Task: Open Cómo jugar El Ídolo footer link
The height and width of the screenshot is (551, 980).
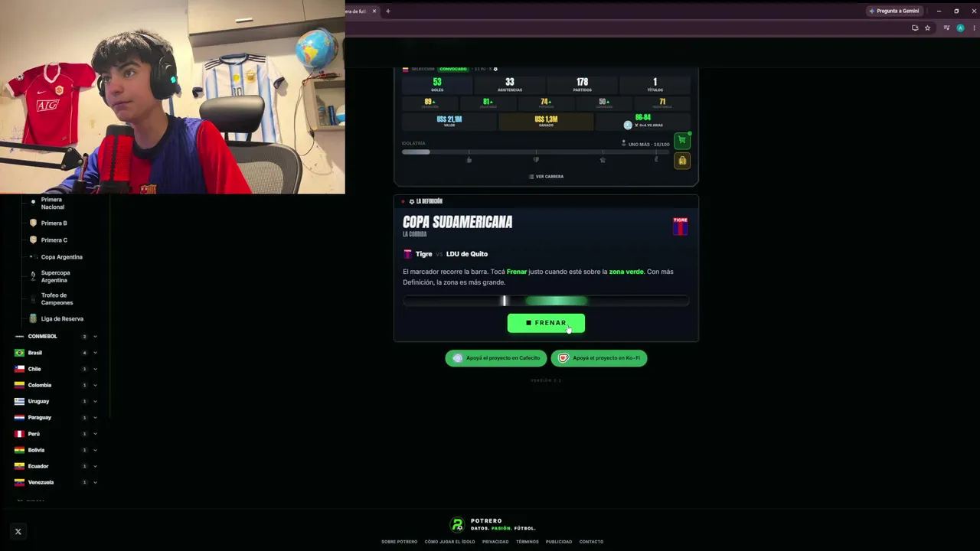Action: (449, 542)
